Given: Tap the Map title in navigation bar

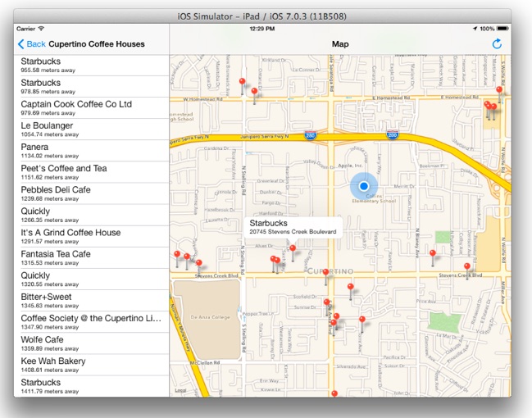Looking at the screenshot, I should pos(340,44).
